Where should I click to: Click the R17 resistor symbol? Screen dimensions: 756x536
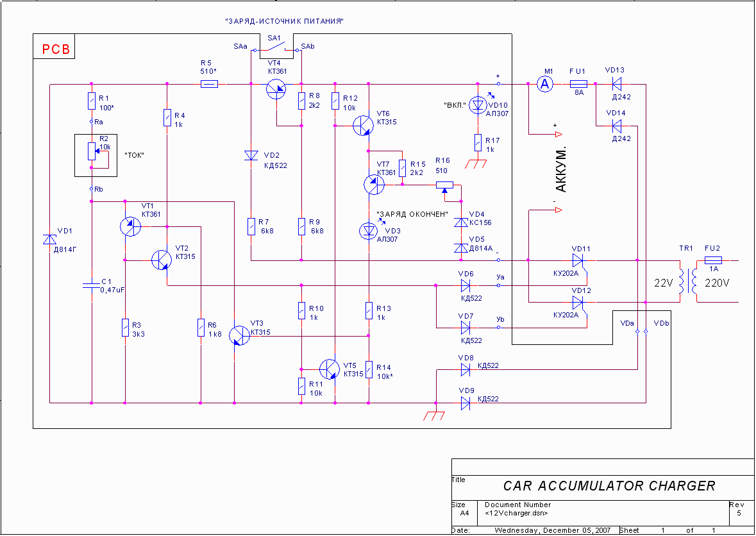click(x=477, y=143)
